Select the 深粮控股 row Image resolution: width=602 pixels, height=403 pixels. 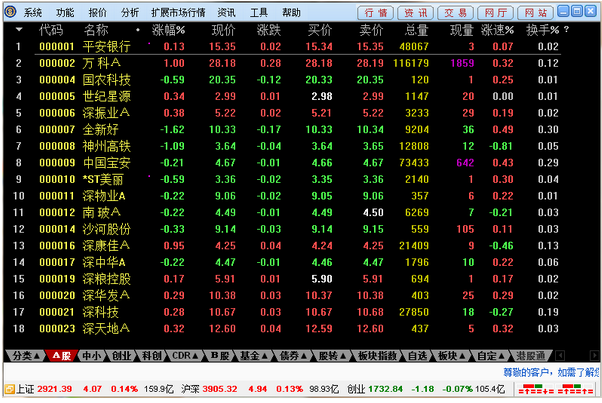point(286,279)
